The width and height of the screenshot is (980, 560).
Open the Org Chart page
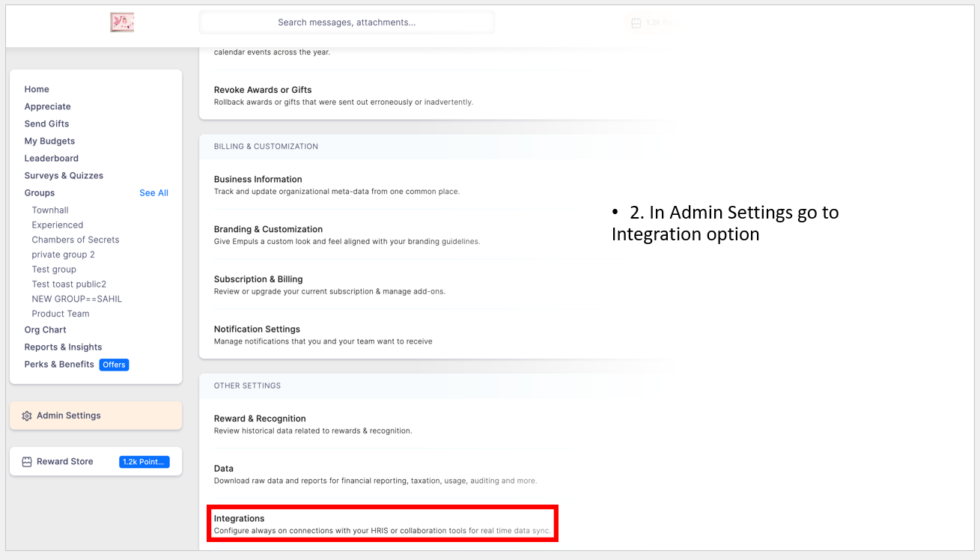tap(45, 329)
